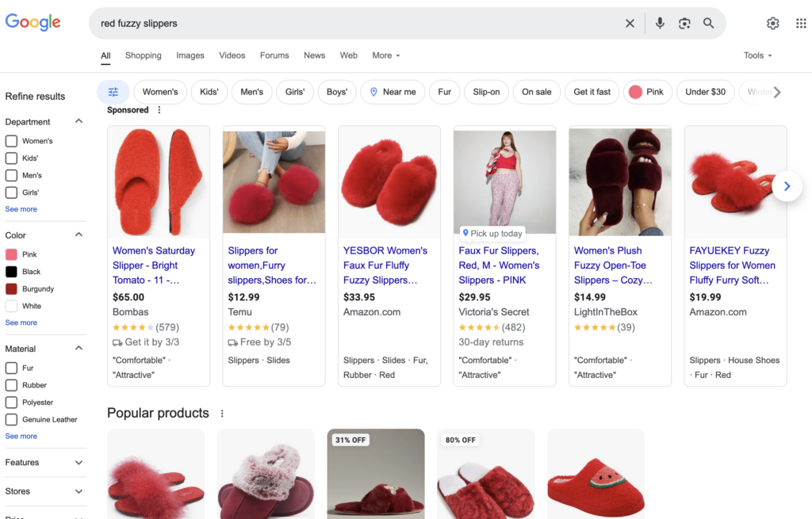Click into the search input field
Viewport: 812px width, 519px height.
358,23
